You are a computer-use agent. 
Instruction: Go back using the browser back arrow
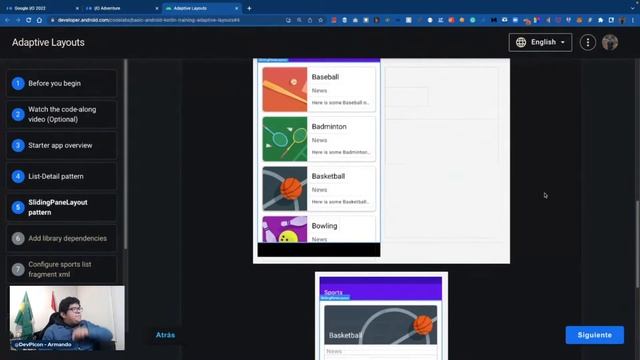click(x=7, y=20)
